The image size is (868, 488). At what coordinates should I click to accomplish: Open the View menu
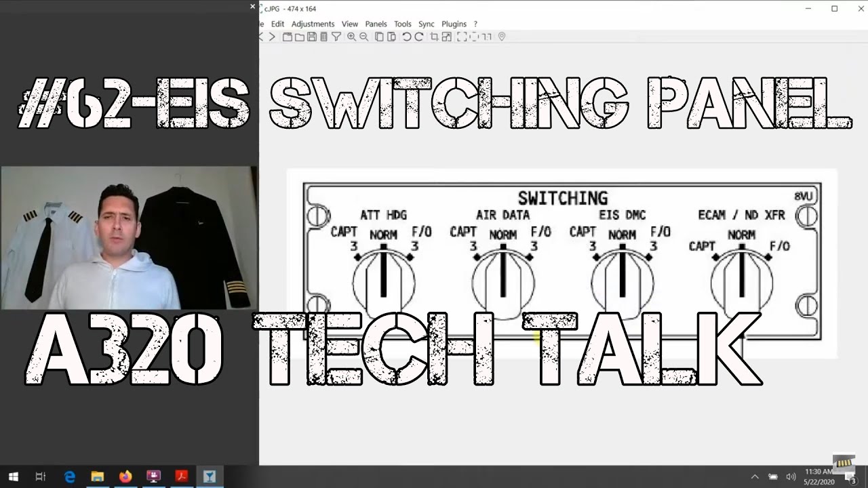[x=350, y=24]
